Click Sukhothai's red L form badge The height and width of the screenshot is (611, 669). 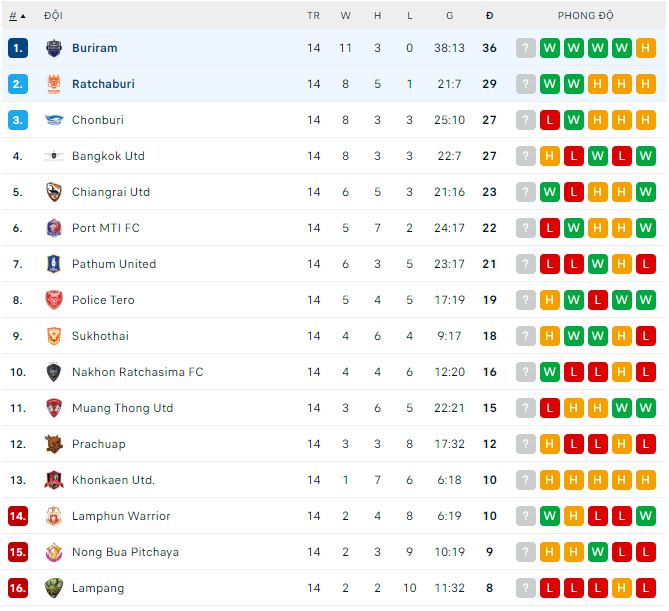pos(646,336)
